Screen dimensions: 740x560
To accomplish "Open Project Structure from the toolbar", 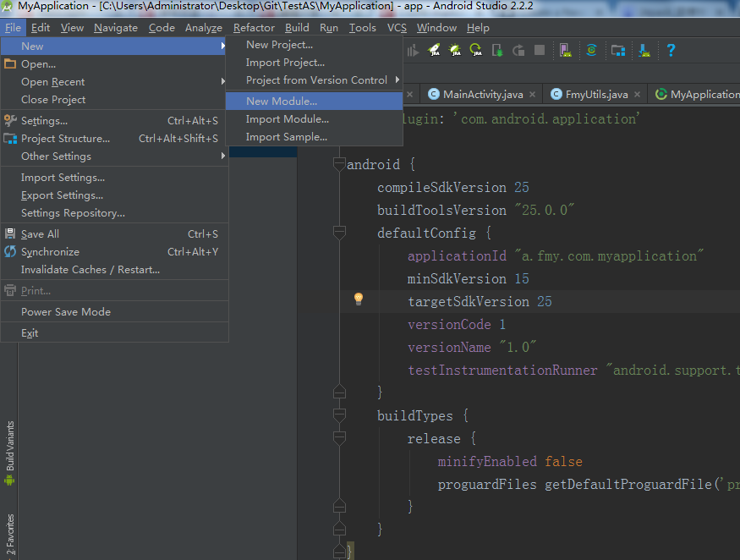I will point(617,50).
